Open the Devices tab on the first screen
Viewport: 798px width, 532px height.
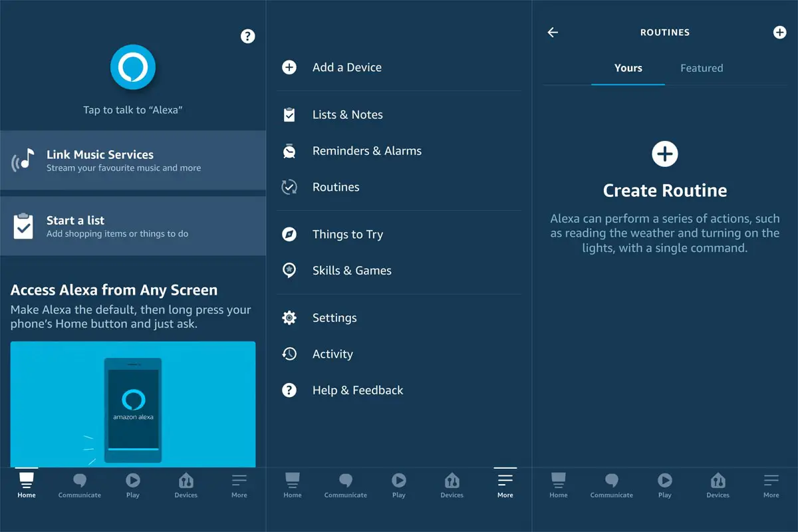click(186, 485)
